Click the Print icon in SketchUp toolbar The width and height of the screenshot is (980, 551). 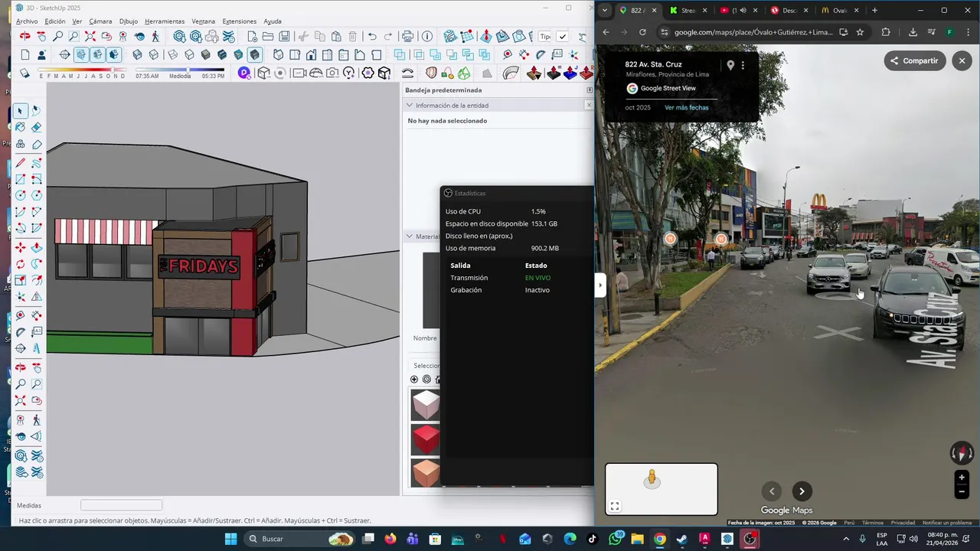(407, 36)
